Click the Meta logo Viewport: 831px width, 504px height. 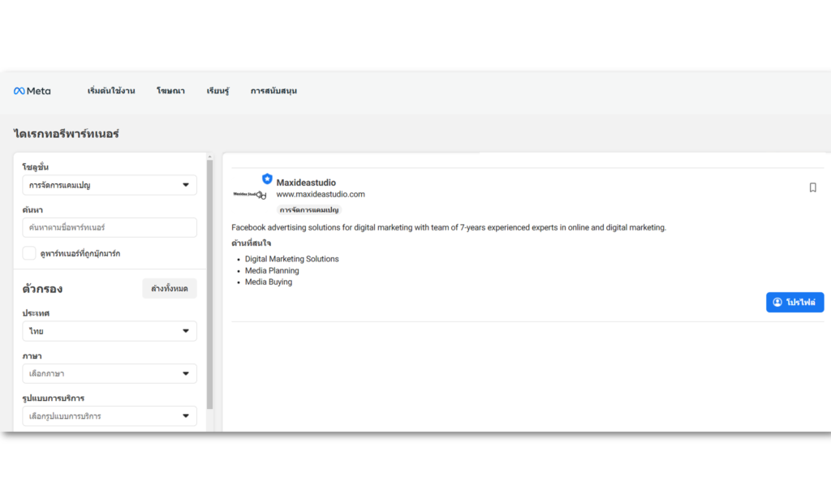click(32, 91)
